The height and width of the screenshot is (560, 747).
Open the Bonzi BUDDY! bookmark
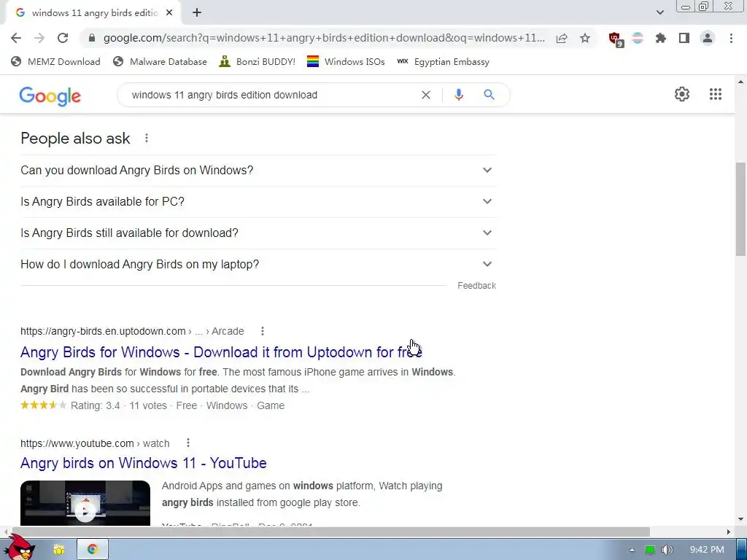point(258,61)
